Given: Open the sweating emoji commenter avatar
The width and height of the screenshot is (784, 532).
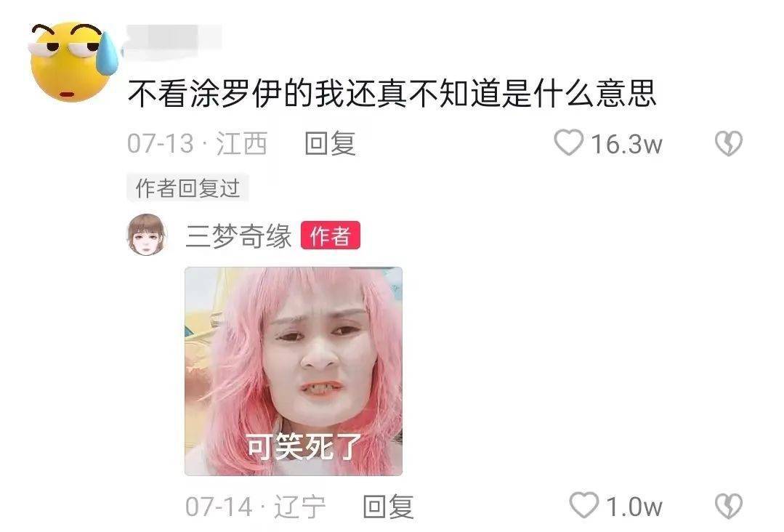Looking at the screenshot, I should [x=73, y=61].
